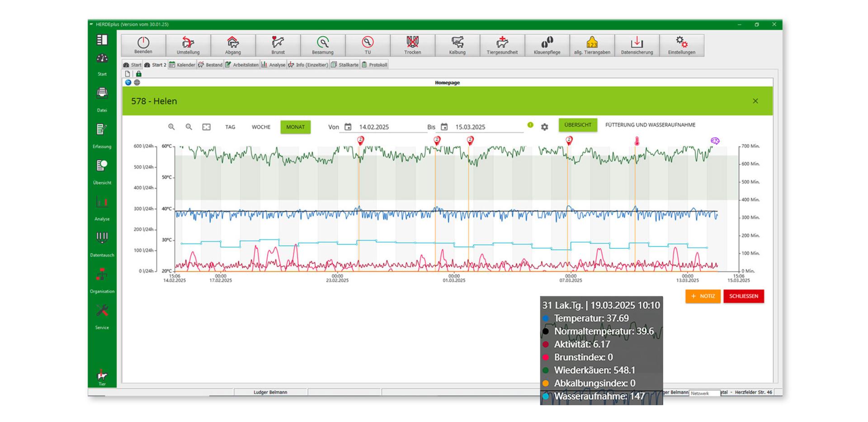Open the Übersicht sidebar icon

pyautogui.click(x=102, y=166)
